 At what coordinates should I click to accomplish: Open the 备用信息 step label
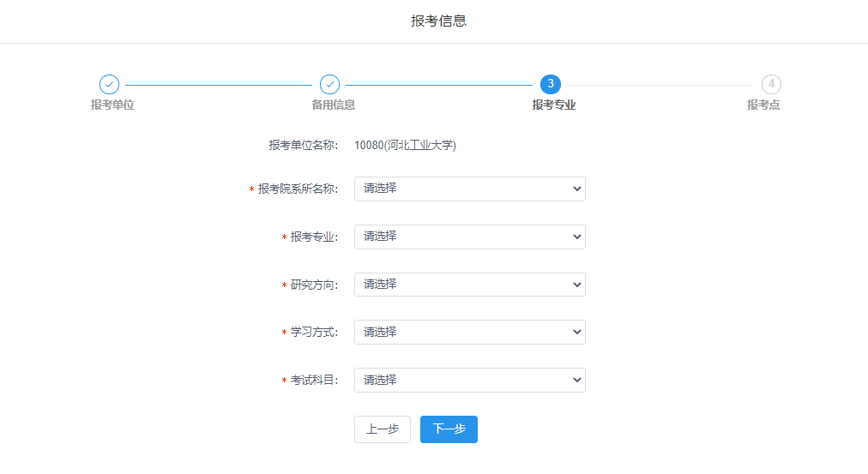point(333,105)
